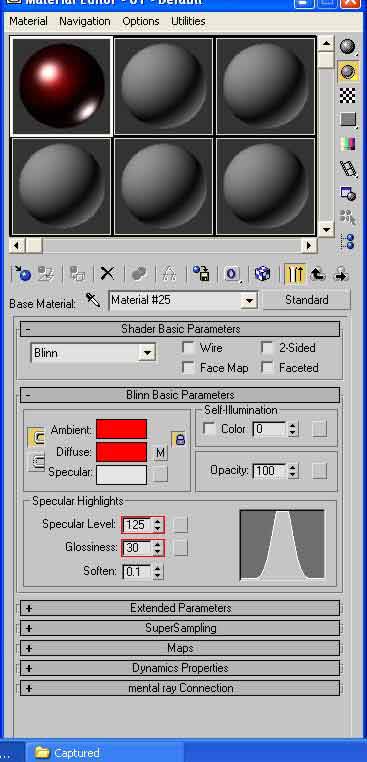367x762 pixels.
Task: Open the Material menu
Action: (x=28, y=21)
